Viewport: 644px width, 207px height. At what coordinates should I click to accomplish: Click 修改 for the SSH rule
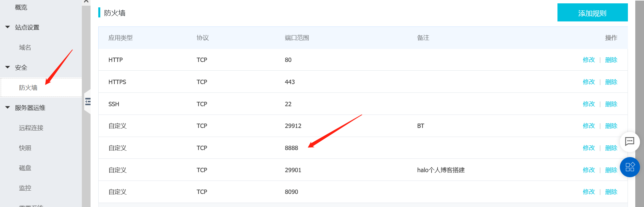[x=589, y=104]
